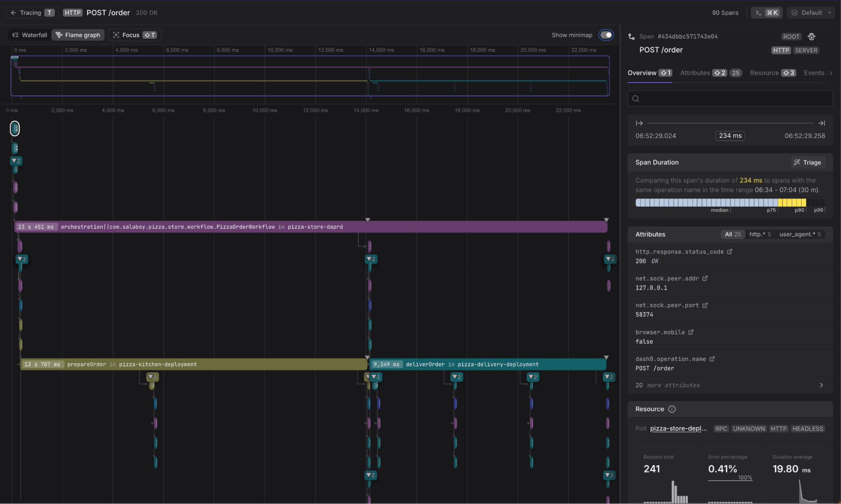Click the span search input field
Image resolution: width=841 pixels, height=504 pixels.
click(x=730, y=98)
